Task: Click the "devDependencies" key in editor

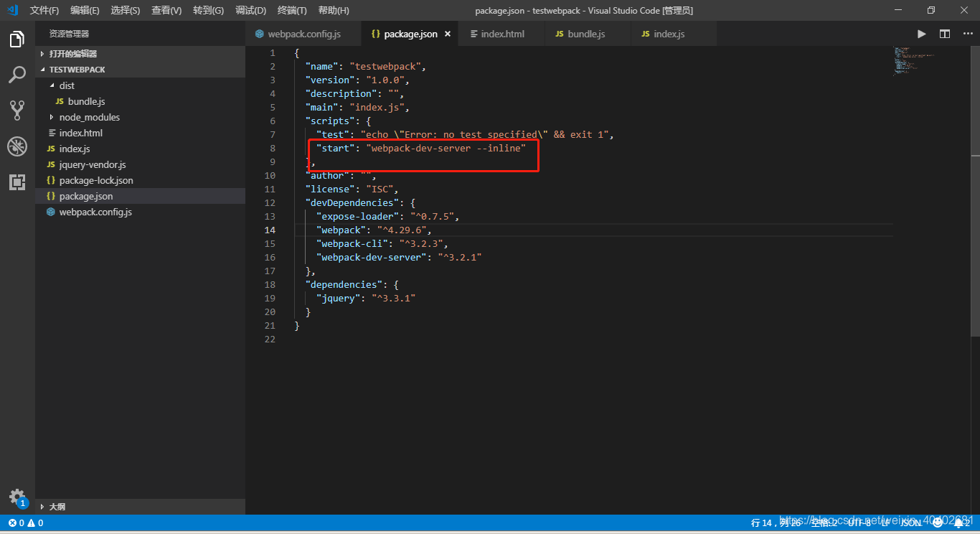Action: (352, 202)
